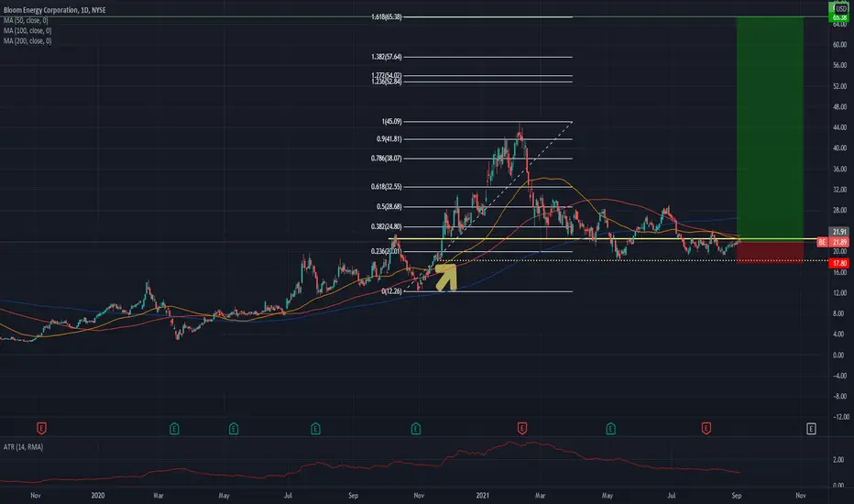854x504 pixels.
Task: Click the red 17.80 stop price label
Action: coord(838,263)
